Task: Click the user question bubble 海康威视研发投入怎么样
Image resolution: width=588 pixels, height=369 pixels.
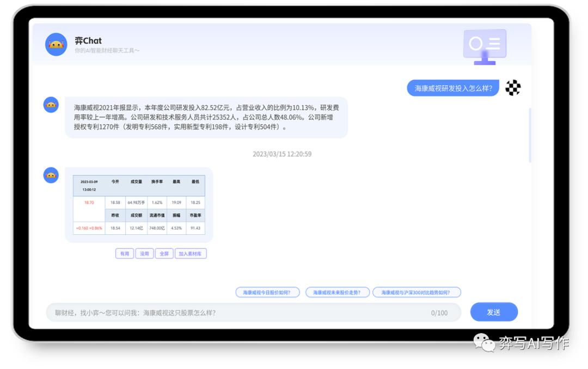Action: [x=454, y=87]
